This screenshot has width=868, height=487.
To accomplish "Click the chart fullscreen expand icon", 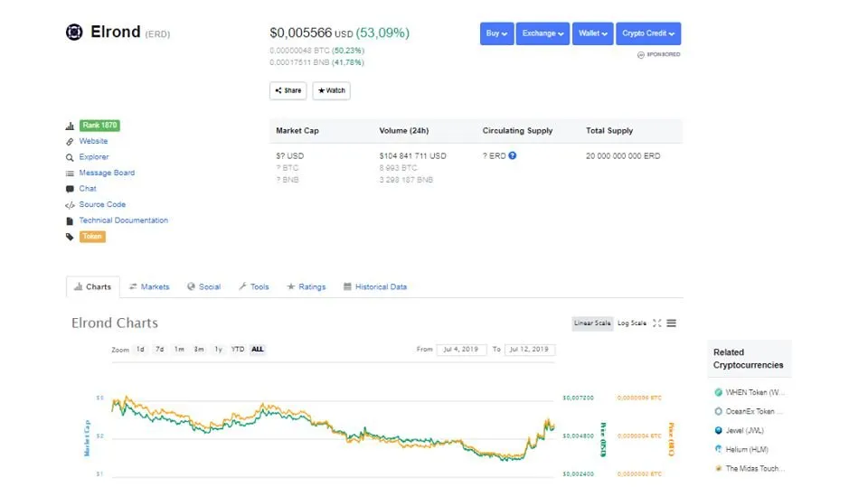I will tap(657, 323).
